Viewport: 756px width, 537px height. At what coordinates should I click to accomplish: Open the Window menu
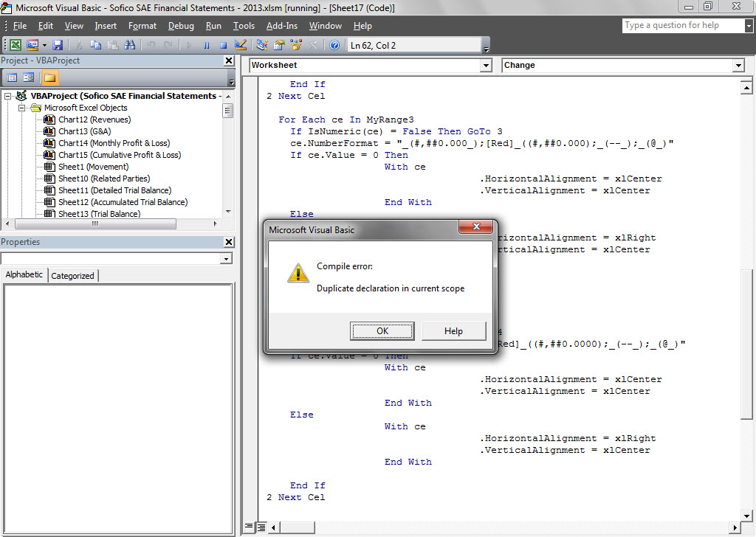[326, 26]
